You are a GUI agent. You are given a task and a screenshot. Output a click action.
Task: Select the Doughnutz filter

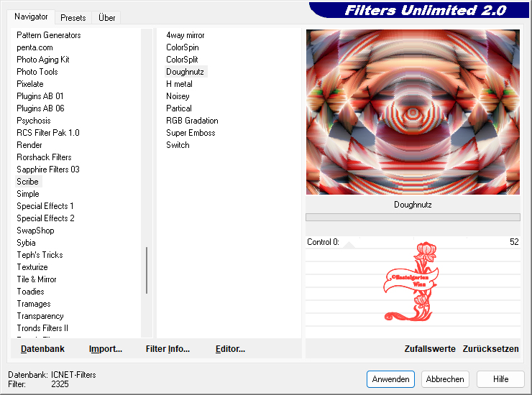pos(185,72)
